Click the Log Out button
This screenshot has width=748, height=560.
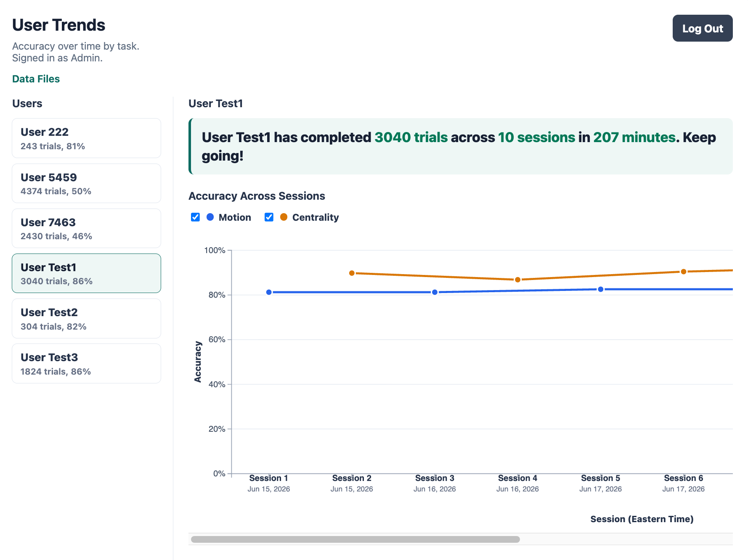(x=703, y=28)
